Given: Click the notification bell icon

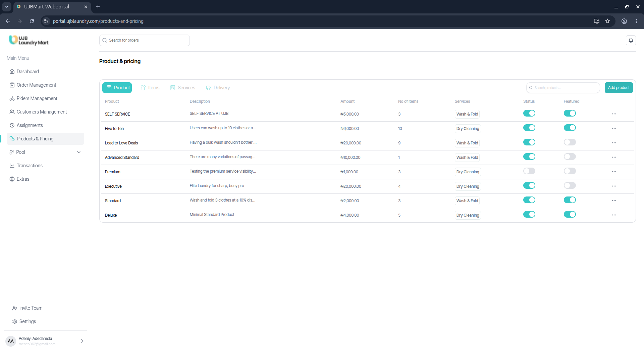Looking at the screenshot, I should click(631, 40).
